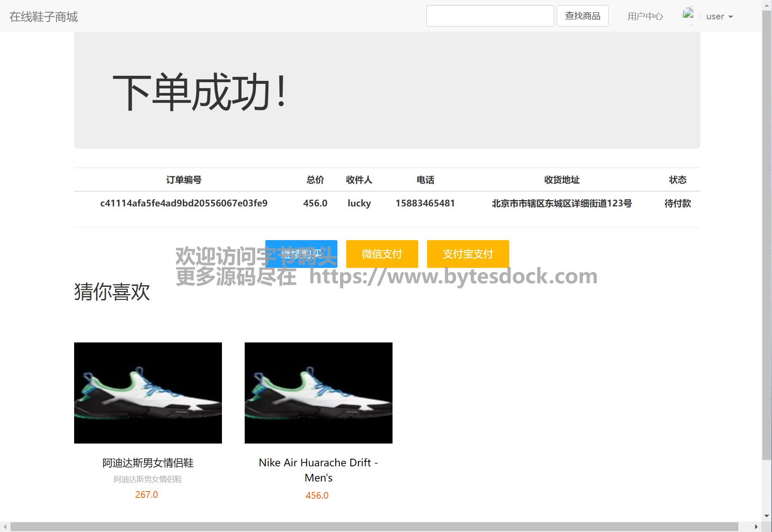
Task: Open 用户中心 in the navigation bar
Action: [645, 16]
